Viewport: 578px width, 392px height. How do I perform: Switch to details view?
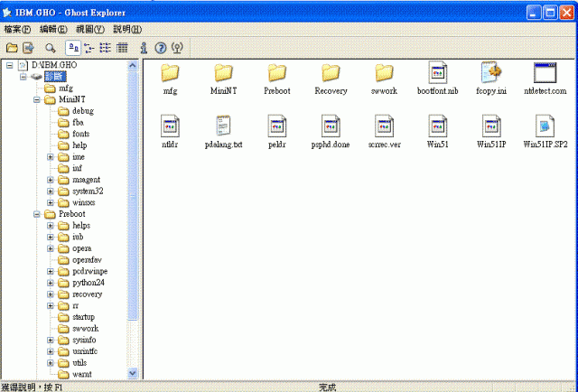(122, 48)
